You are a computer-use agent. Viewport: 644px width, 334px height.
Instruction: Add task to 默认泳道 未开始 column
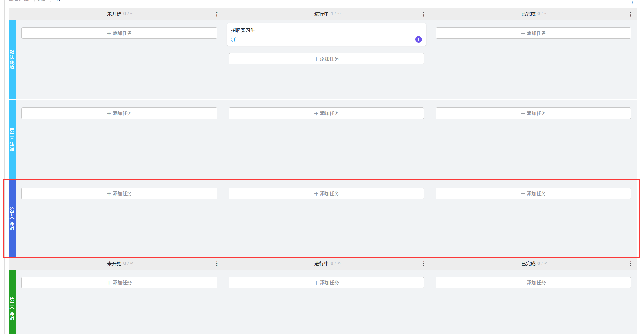click(119, 33)
